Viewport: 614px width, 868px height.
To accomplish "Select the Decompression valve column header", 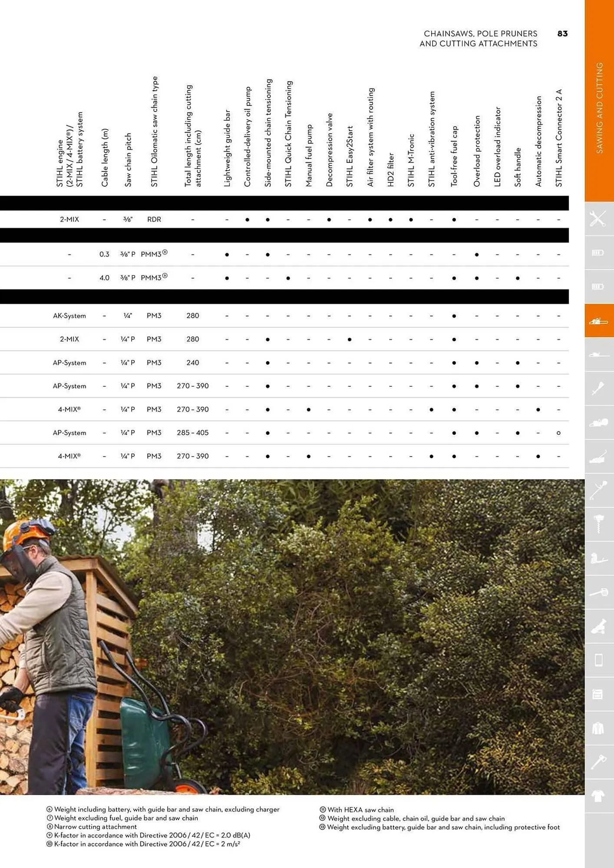I will (329, 150).
